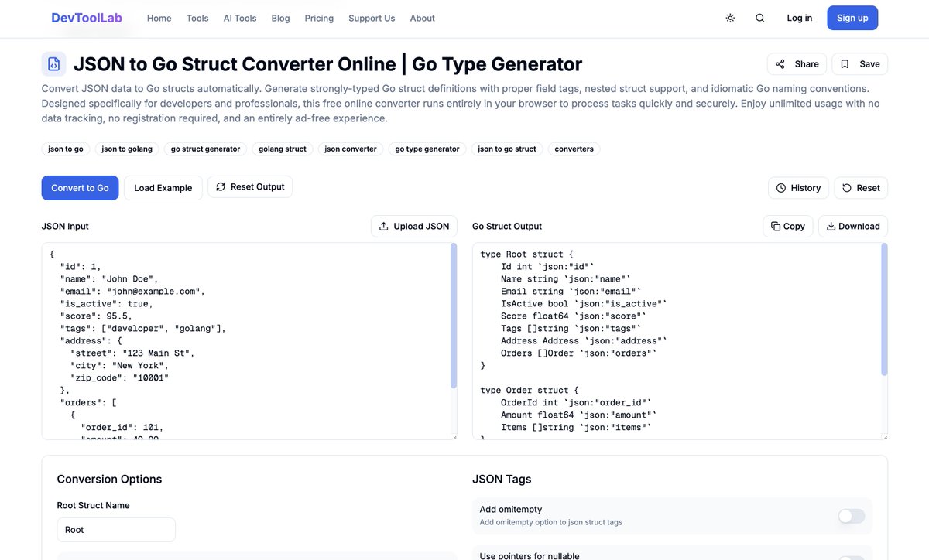This screenshot has height=560, width=929.
Task: Click 'Use pointers for nullable' label
Action: tap(530, 555)
